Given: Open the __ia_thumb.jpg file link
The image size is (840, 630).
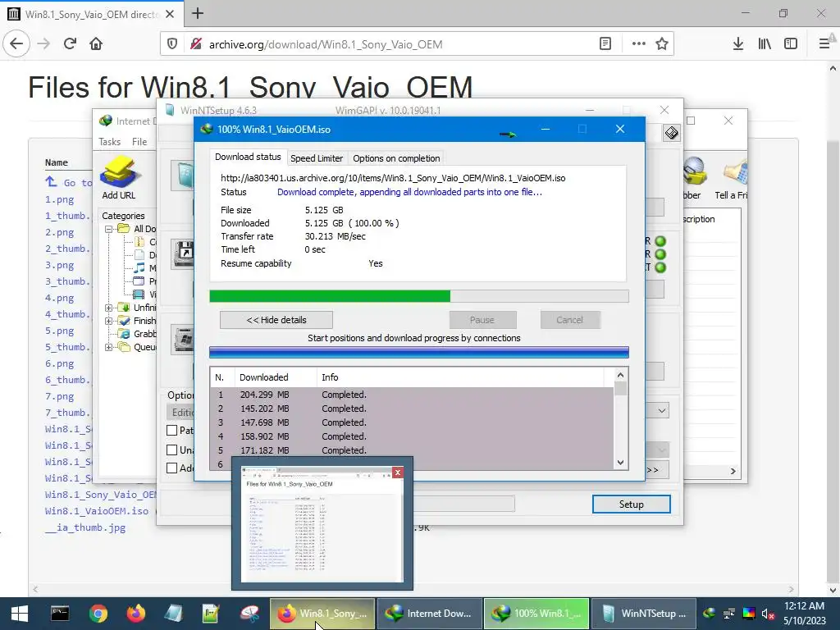Looking at the screenshot, I should coord(85,527).
